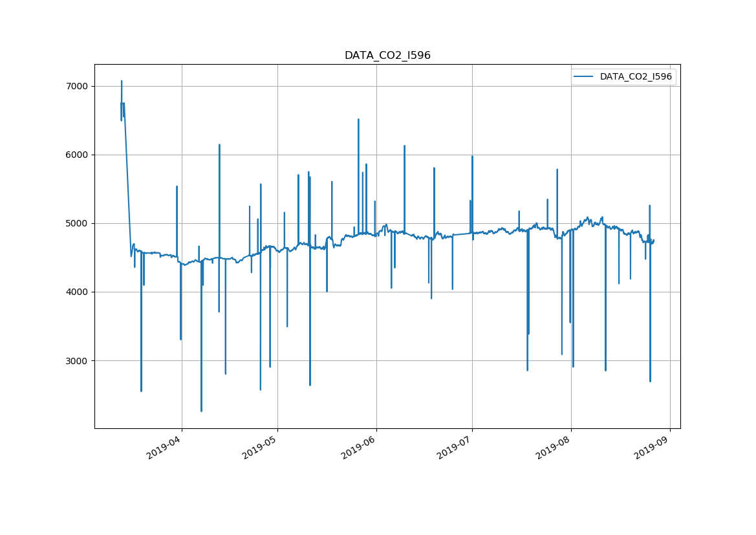Click the 2019-07 x-axis date label

point(455,446)
